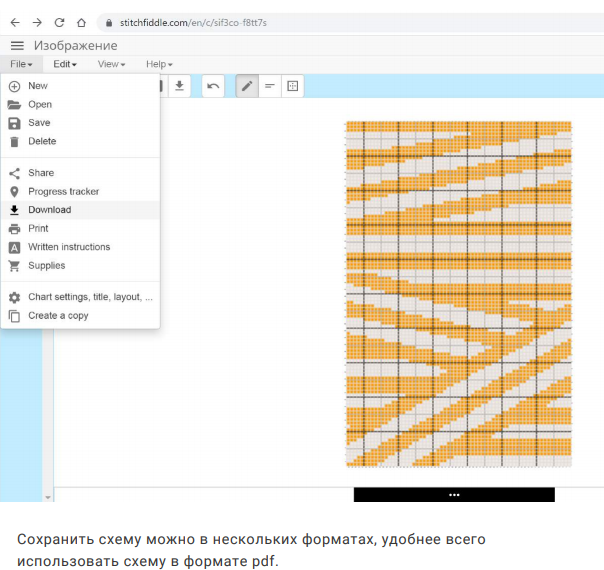
Task: Open Chart settings, title, layout entry
Action: 80,297
